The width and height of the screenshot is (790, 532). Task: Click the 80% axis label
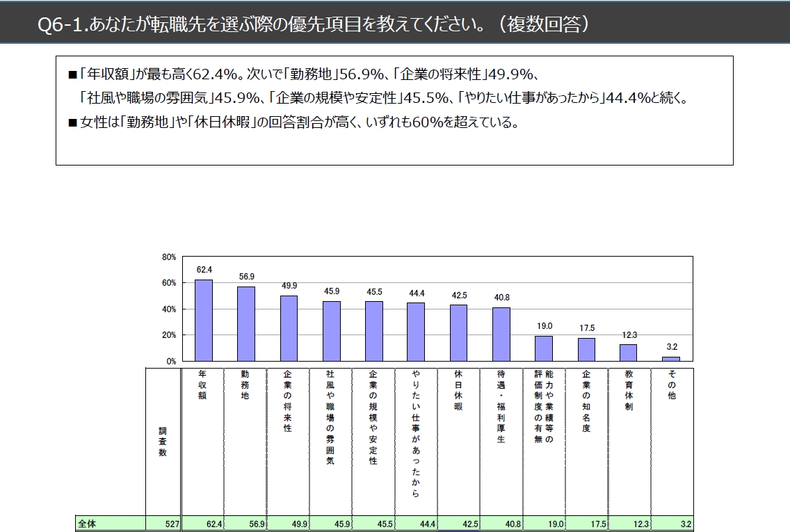pos(169,257)
